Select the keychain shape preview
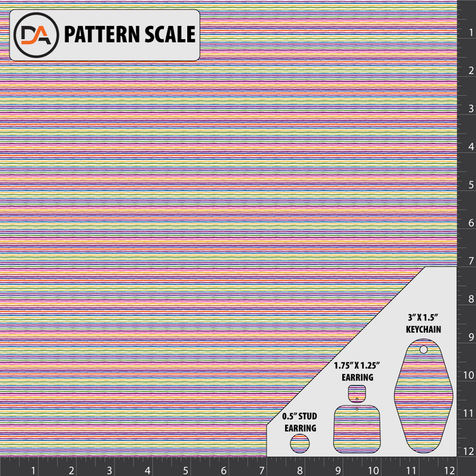476x476 pixels. [424, 396]
